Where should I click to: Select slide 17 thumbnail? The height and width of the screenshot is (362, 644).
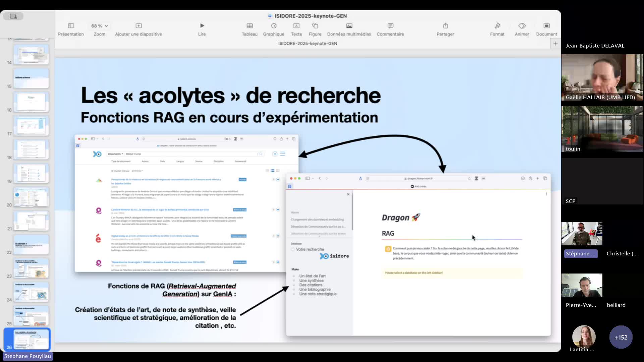pyautogui.click(x=31, y=126)
